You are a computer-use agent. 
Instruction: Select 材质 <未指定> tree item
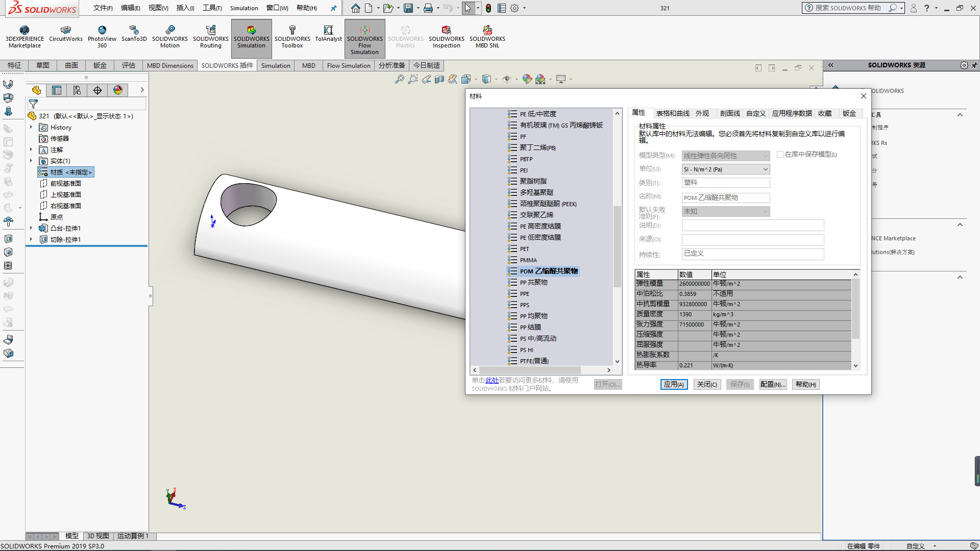pyautogui.click(x=66, y=172)
